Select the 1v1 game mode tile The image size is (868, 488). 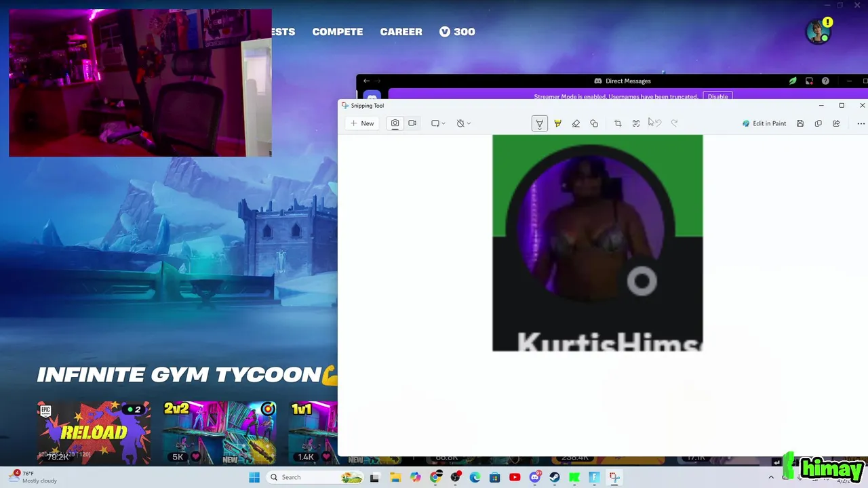(x=313, y=432)
